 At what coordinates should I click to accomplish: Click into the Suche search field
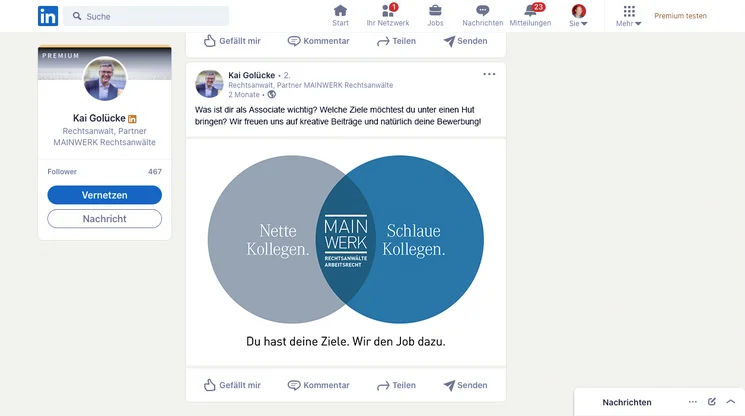pyautogui.click(x=150, y=16)
